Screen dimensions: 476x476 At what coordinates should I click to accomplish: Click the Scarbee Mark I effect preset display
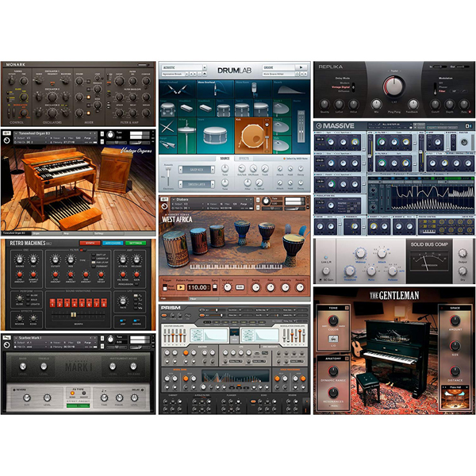(x=78, y=405)
